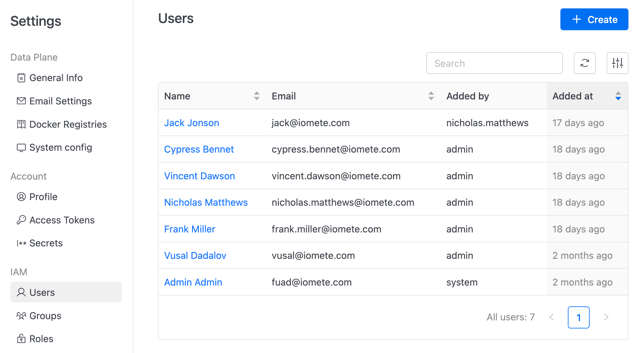644x353 pixels.
Task: Click the System config sidebar icon
Action: pos(21,147)
